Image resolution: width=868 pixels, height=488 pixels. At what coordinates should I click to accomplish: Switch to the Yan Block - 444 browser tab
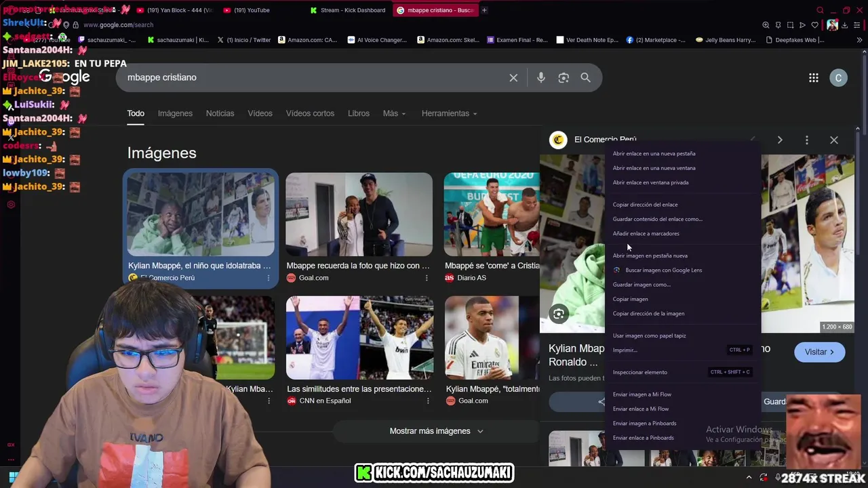point(175,10)
